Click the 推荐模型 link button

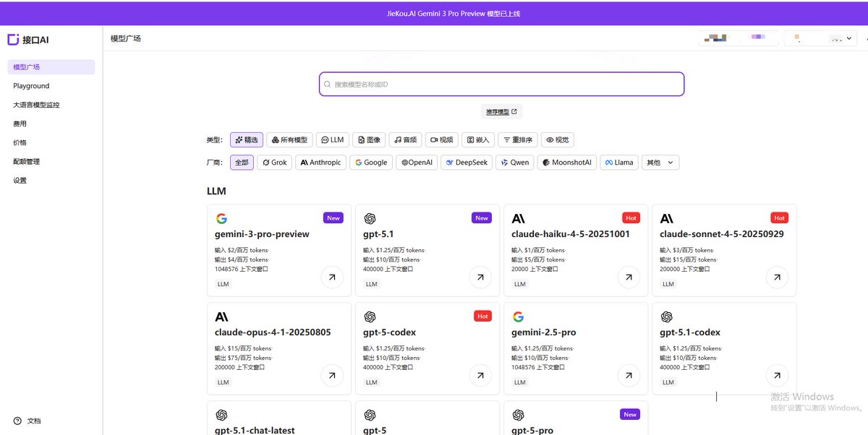pos(501,111)
